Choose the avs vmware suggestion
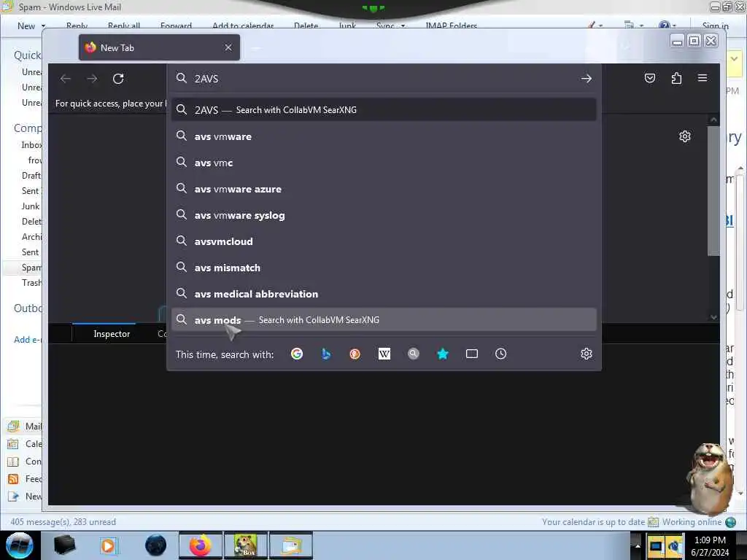 [384, 136]
